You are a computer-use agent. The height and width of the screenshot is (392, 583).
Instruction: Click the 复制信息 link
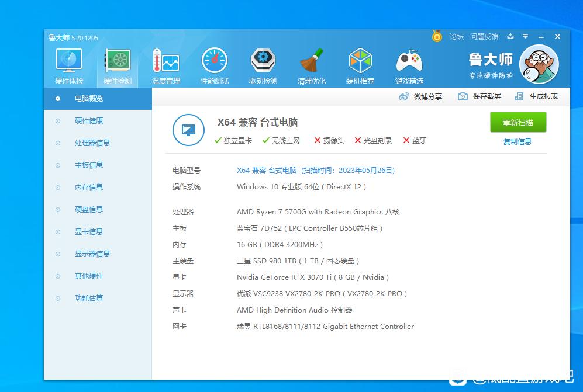coord(517,141)
